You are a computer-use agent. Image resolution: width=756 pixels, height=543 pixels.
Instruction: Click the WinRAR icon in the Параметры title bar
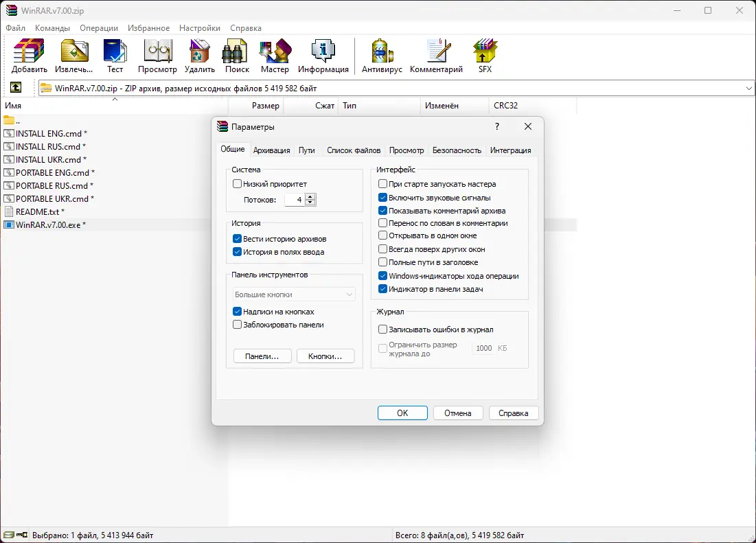222,127
